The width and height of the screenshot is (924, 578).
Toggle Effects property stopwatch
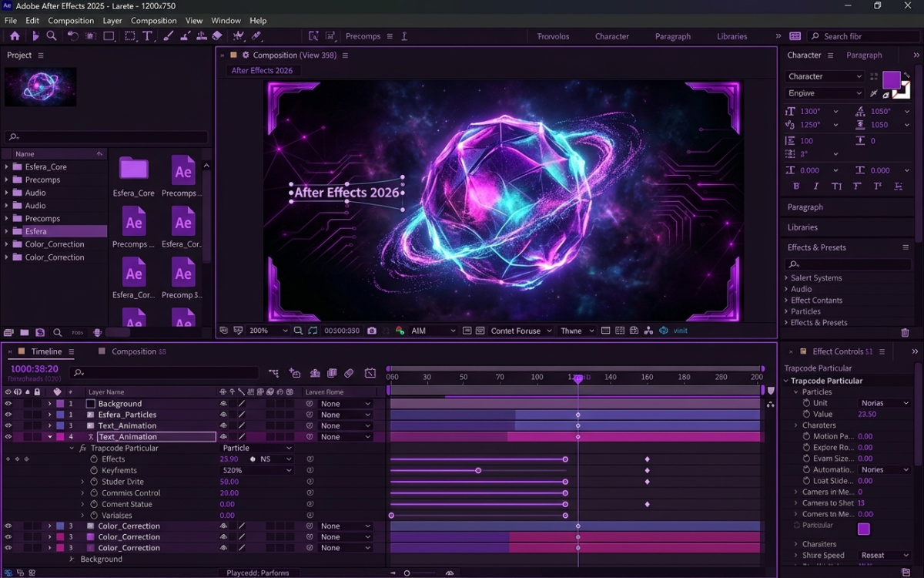(94, 459)
